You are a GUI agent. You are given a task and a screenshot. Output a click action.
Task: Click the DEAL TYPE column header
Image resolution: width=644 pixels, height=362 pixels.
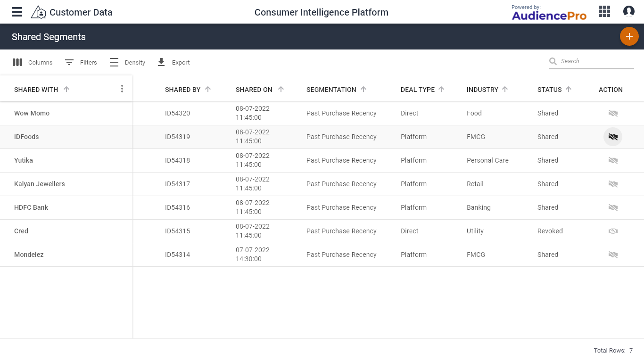[x=417, y=90]
